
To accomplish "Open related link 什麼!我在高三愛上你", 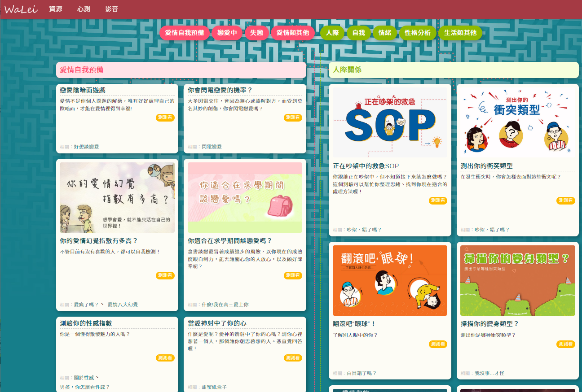I will tap(225, 305).
